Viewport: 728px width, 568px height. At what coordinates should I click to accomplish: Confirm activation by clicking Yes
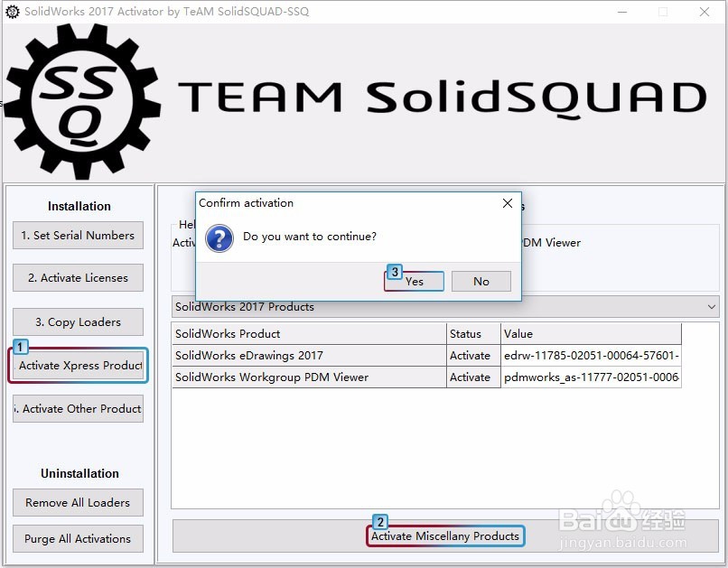[x=415, y=281]
